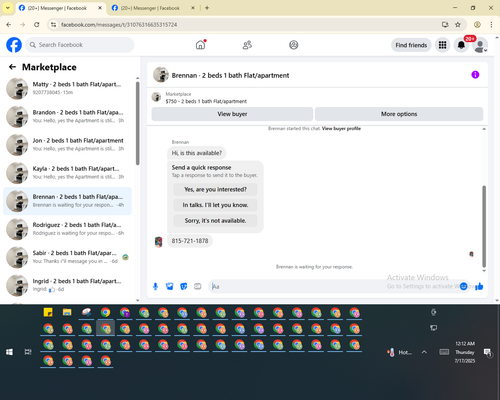Open the Notifications bell icon
500x400 pixels.
pos(461,45)
